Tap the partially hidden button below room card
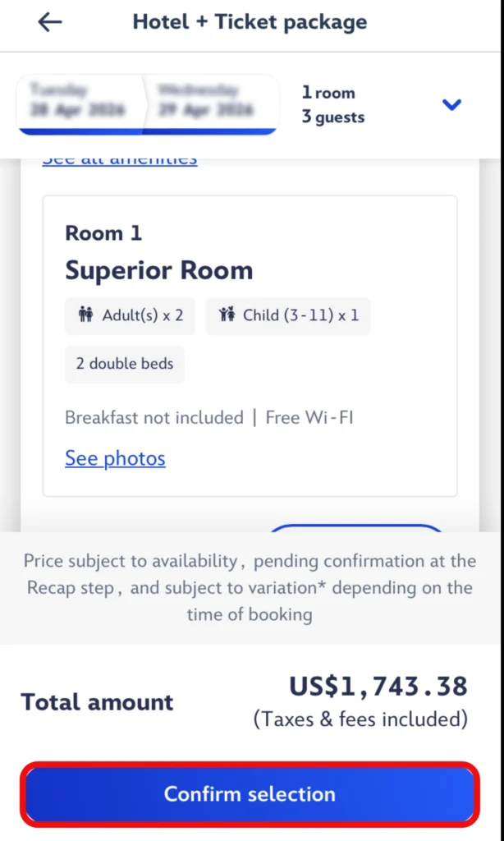This screenshot has width=504, height=841. tap(355, 527)
